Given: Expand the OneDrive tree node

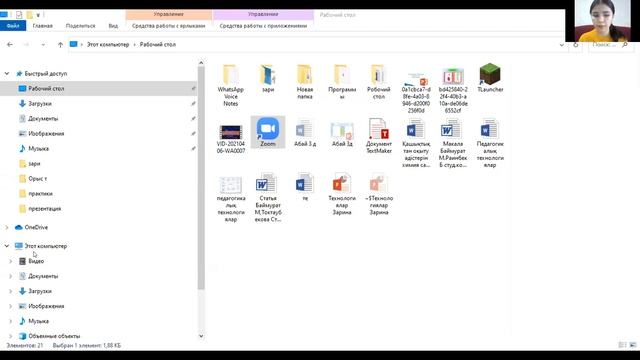Looking at the screenshot, I should 7,227.
